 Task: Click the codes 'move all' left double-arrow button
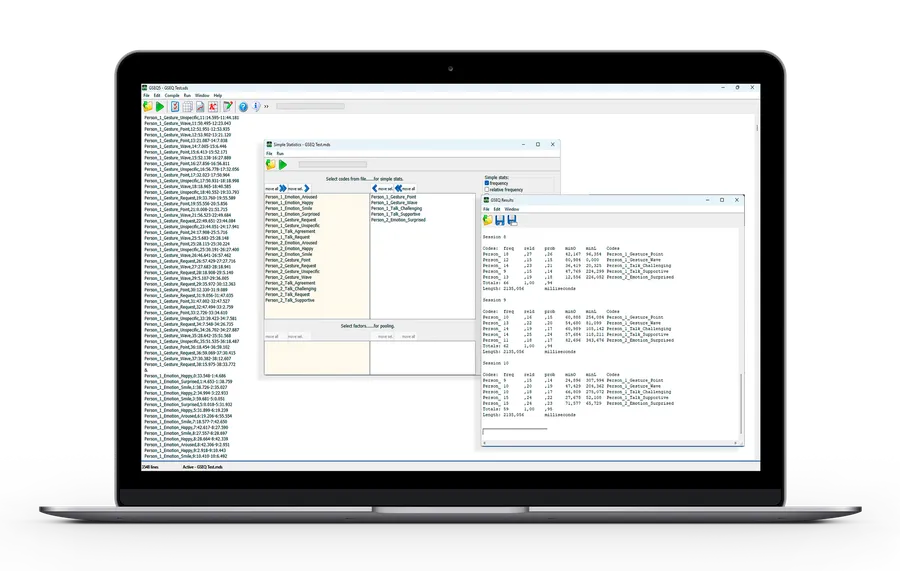tap(405, 188)
